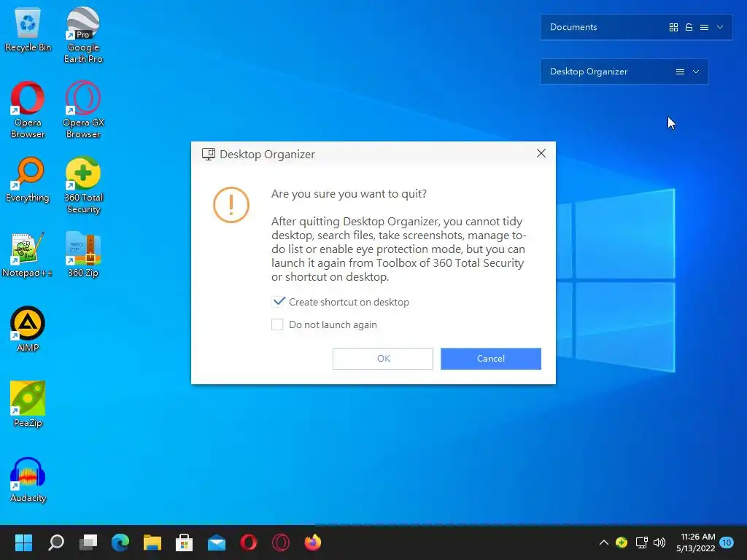Click Cancel to keep Desktop Organizer running
Viewport: 747px width, 560px height.
point(491,359)
